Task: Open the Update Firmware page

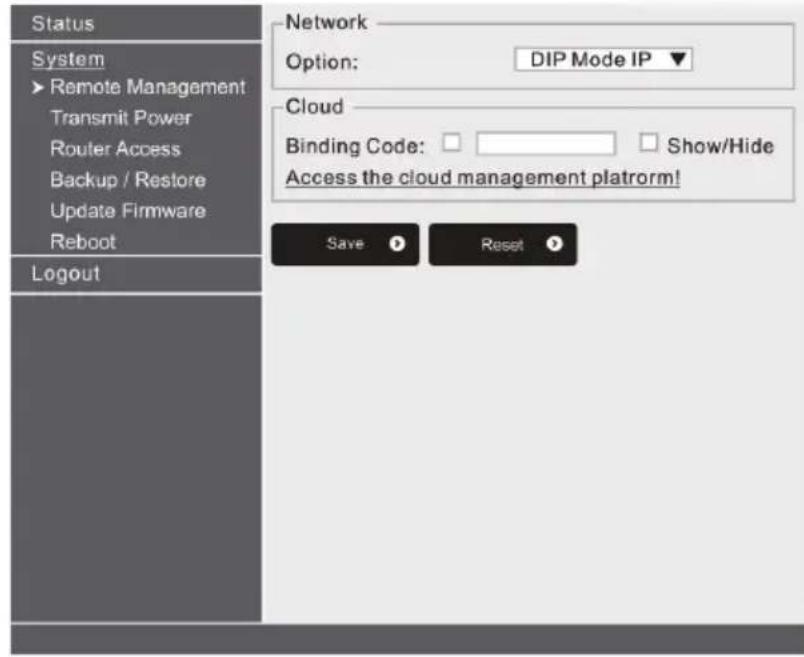Action: tap(128, 211)
